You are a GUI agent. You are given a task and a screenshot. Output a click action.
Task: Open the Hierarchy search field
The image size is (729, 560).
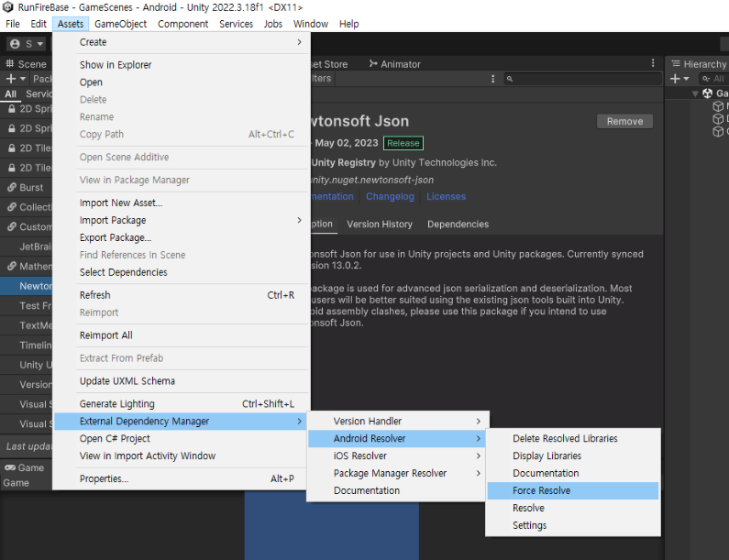(713, 79)
